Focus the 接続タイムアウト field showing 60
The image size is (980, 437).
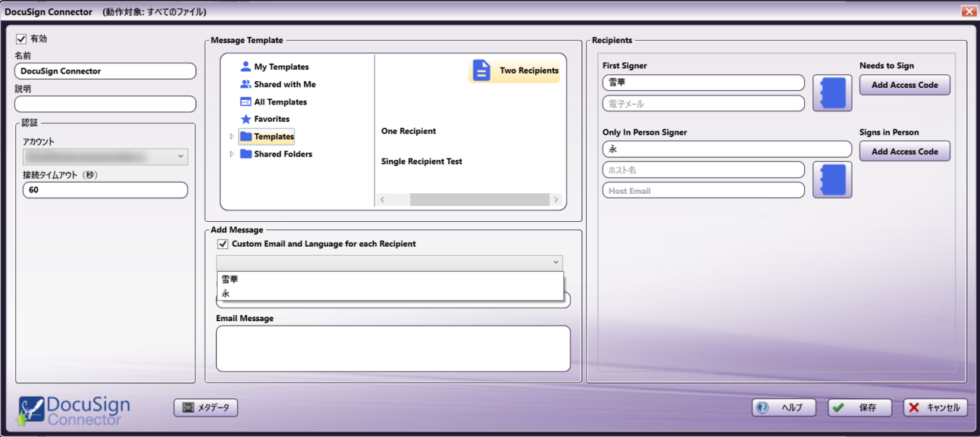[x=105, y=190]
